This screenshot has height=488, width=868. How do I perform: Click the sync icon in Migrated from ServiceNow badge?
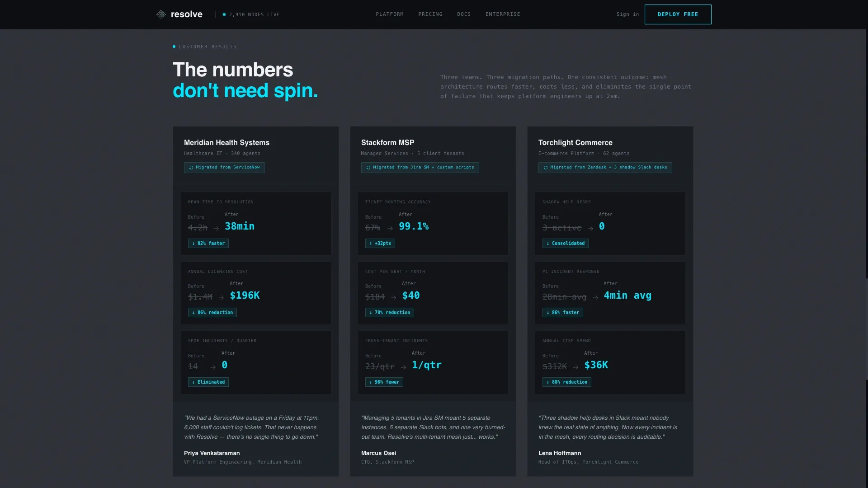(191, 168)
